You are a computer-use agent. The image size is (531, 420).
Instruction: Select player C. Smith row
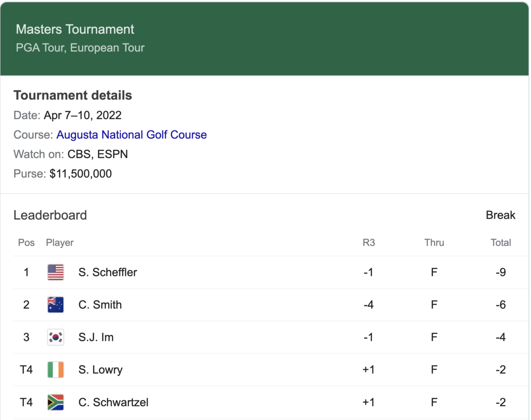tap(265, 305)
